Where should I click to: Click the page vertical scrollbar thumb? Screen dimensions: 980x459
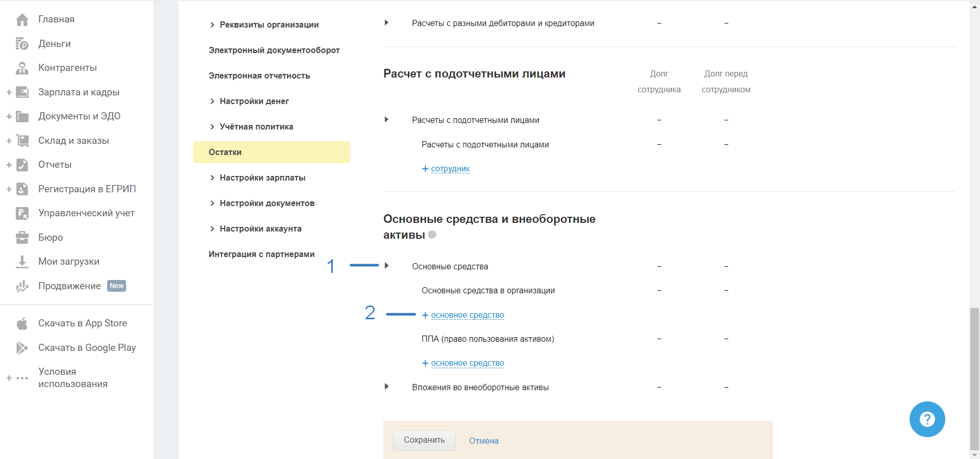[x=974, y=377]
